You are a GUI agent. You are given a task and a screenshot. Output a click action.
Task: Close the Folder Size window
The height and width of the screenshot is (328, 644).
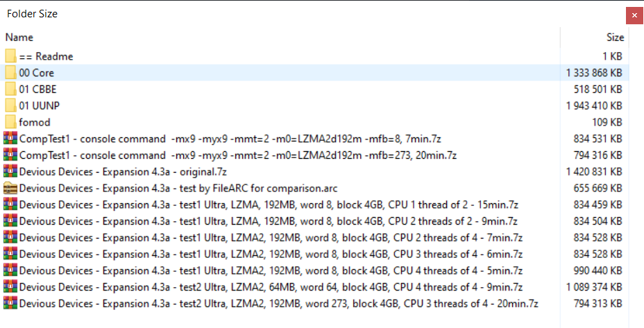pyautogui.click(x=634, y=15)
